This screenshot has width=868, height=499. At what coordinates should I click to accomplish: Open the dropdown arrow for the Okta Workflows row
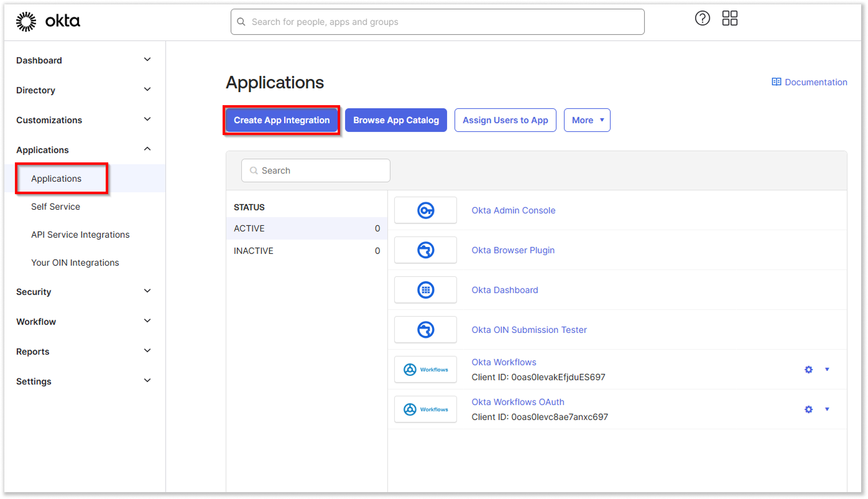[x=827, y=370]
